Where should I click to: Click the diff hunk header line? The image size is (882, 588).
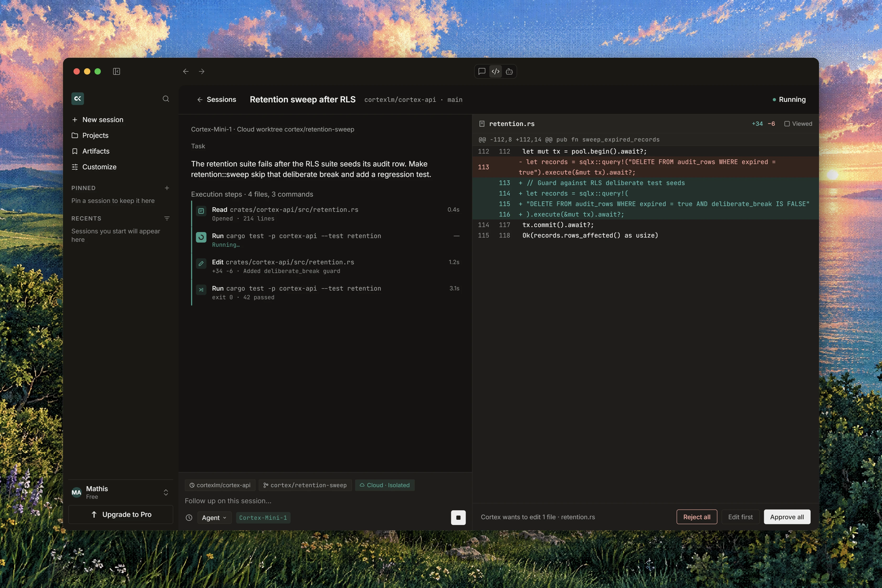click(x=645, y=139)
